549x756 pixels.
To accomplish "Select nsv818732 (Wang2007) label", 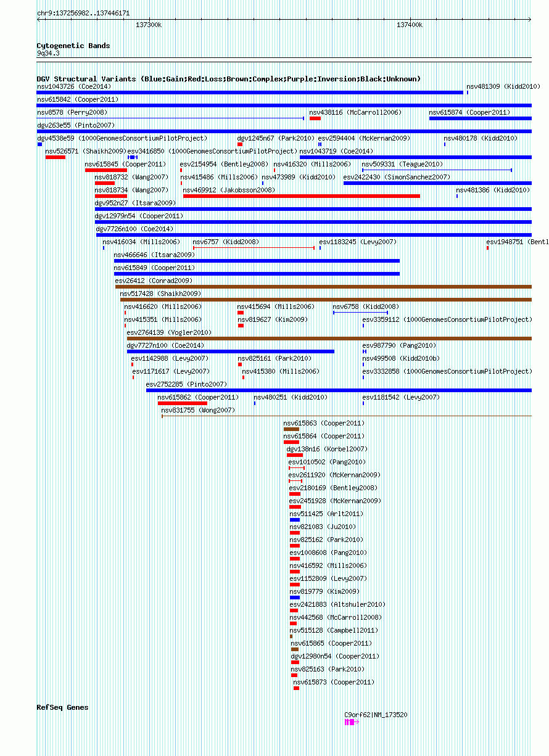I will [132, 178].
